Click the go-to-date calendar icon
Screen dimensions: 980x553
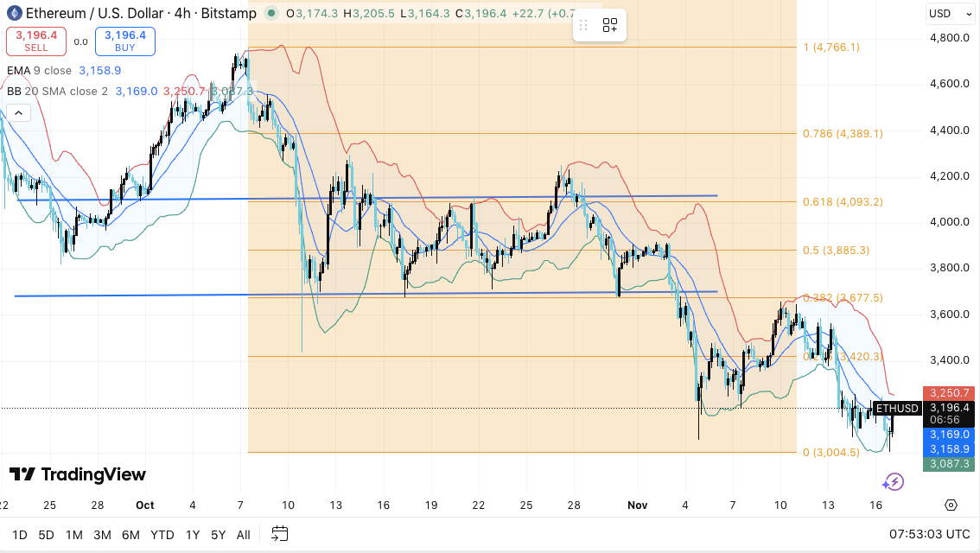click(x=278, y=534)
